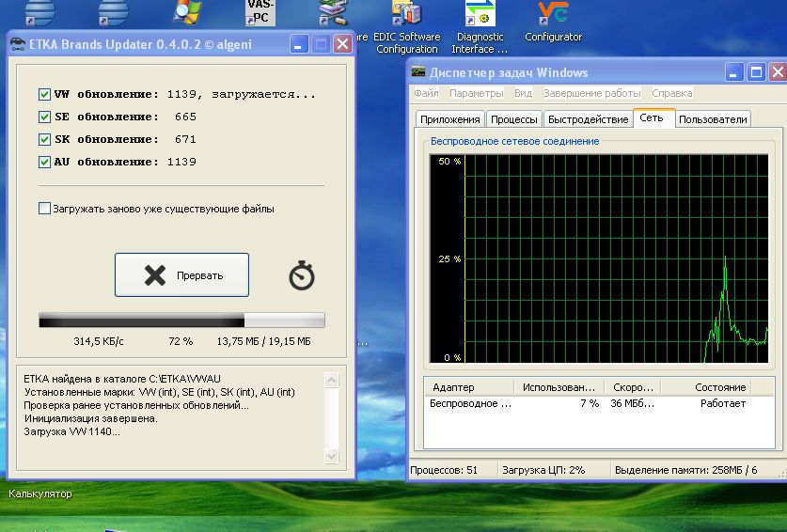Open the Файл menu in Task Manager
The image size is (787, 532).
pos(426,93)
